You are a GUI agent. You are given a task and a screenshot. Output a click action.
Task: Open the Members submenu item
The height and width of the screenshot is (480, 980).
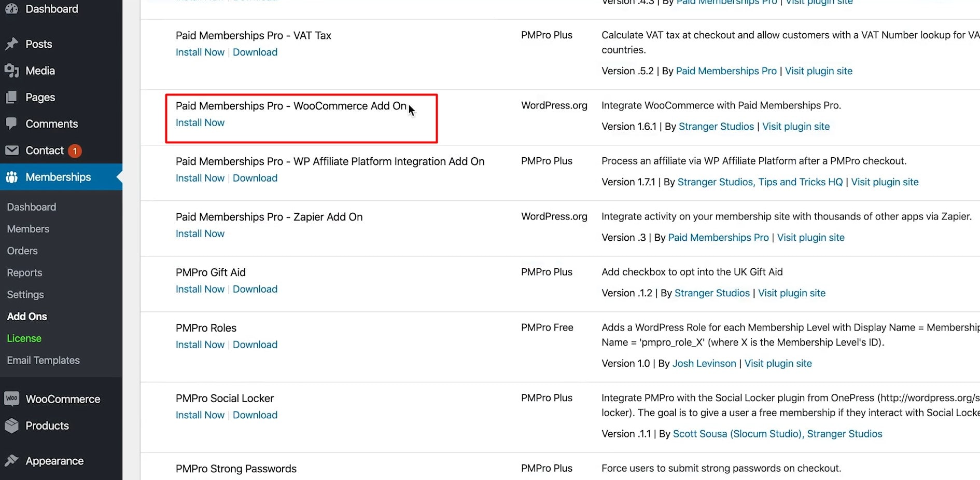point(28,229)
